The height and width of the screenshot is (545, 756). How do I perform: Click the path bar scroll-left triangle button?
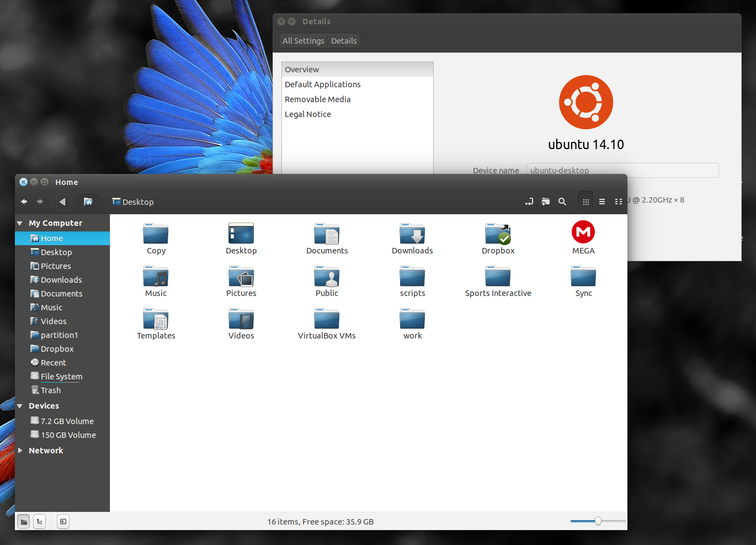coord(62,202)
